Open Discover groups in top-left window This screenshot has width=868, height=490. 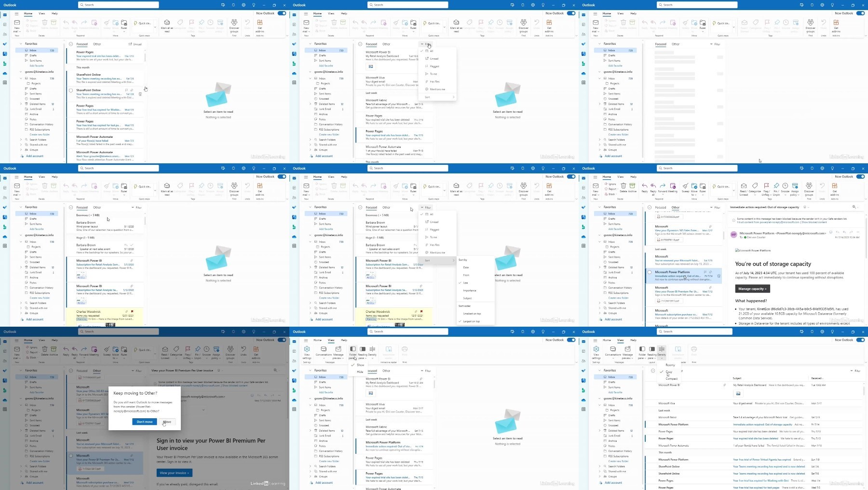[234, 25]
